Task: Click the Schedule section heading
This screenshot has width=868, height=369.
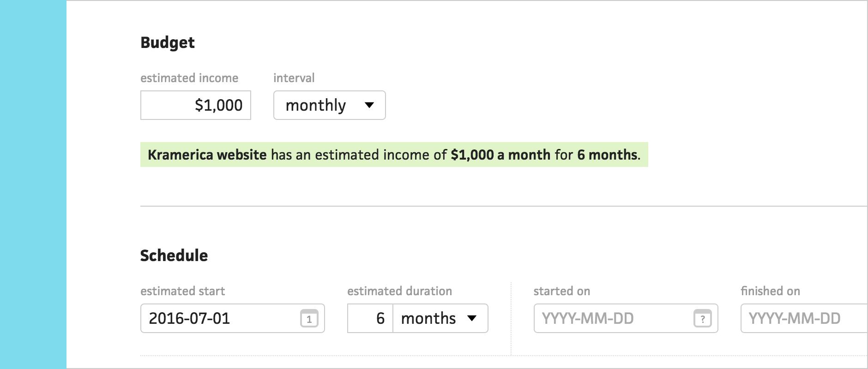Action: click(x=174, y=256)
